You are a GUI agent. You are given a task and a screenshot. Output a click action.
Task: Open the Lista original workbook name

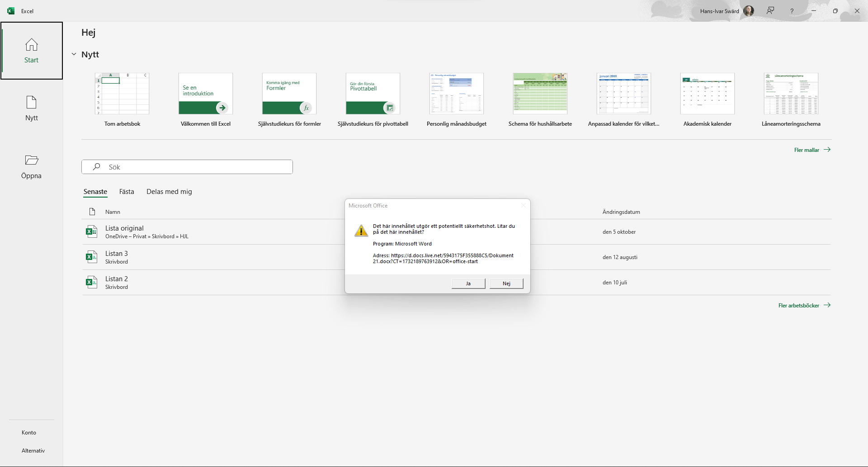[x=124, y=228]
